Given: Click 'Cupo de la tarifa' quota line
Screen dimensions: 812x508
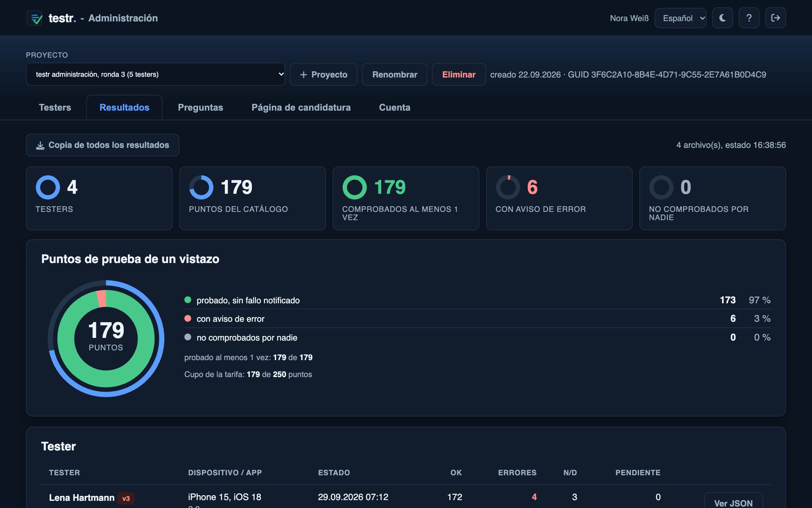Looking at the screenshot, I should coord(248,374).
